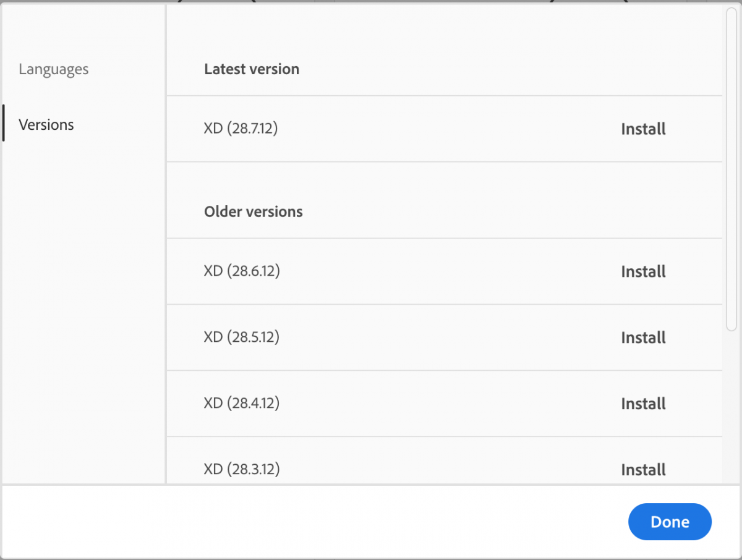Image resolution: width=742 pixels, height=560 pixels.
Task: Install XD version 28.4.12
Action: click(x=643, y=404)
